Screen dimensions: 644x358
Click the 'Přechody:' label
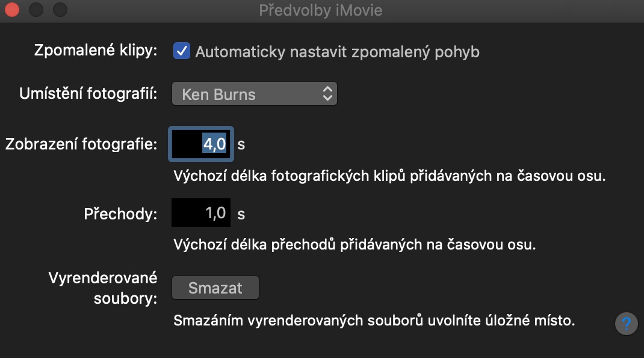click(120, 213)
